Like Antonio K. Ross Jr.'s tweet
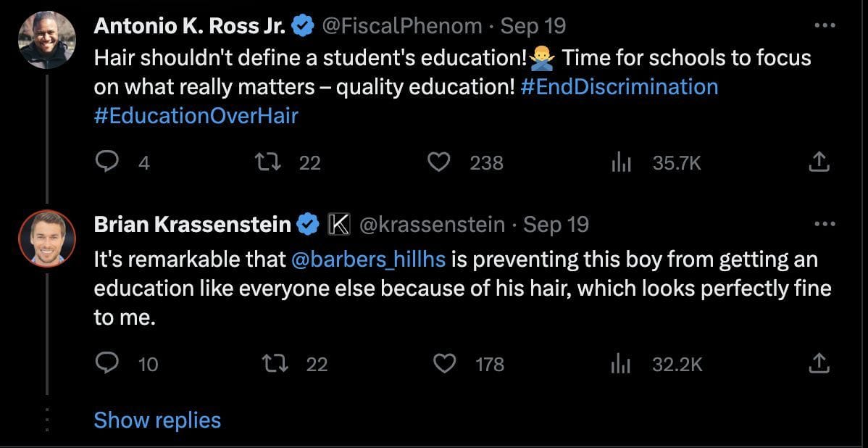868x448 pixels. [438, 162]
